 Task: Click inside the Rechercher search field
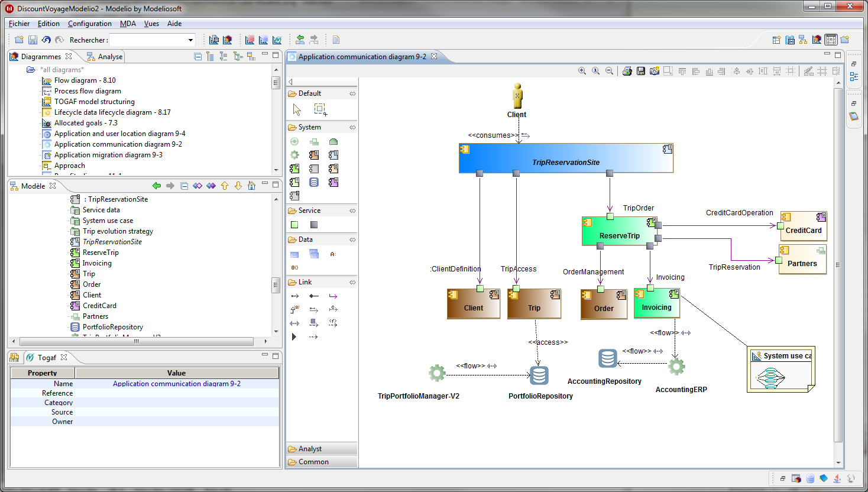point(148,40)
